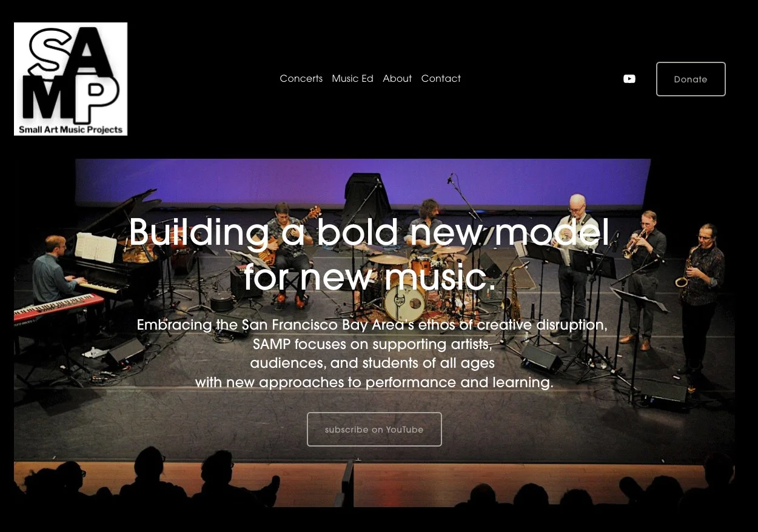Screen dimensions: 758x532
Task: Click the Donate button
Action: 691,79
